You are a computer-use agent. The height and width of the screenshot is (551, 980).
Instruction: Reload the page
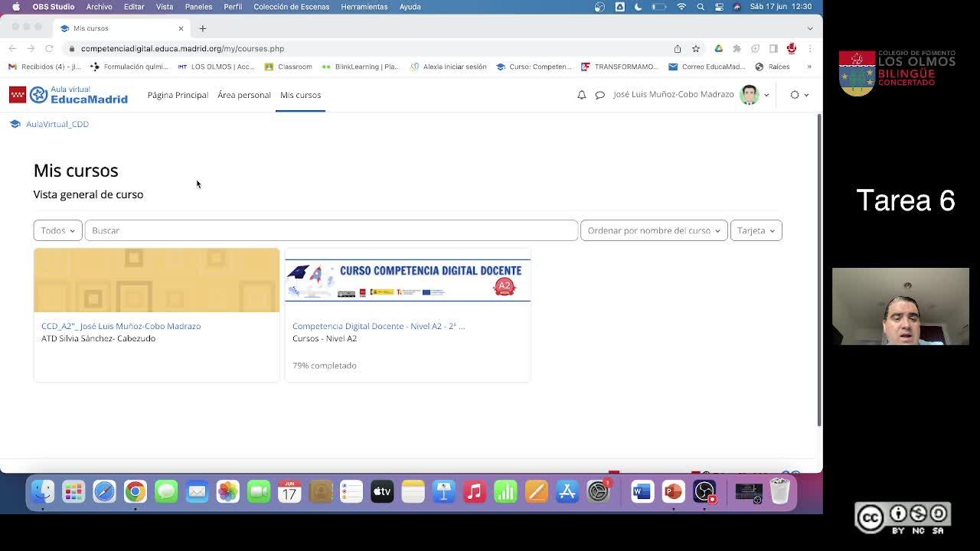49,48
